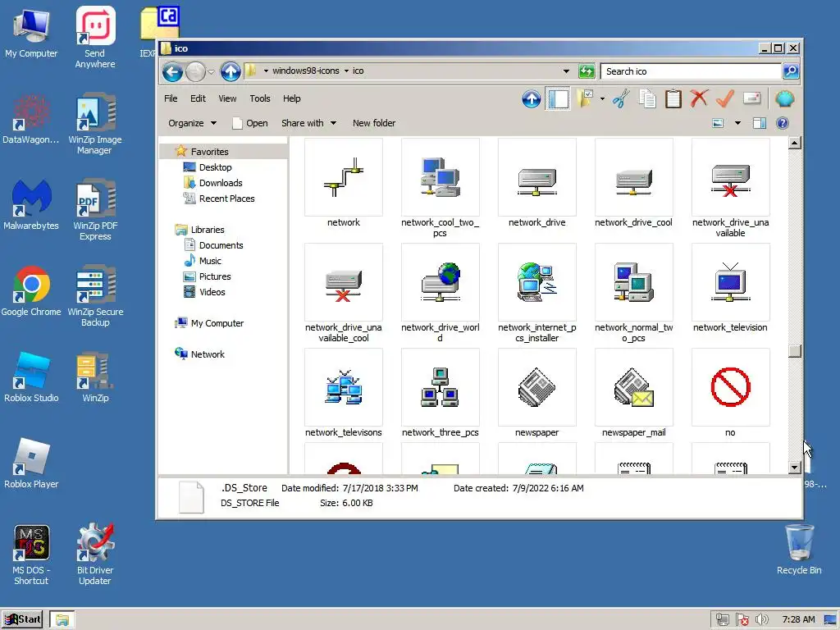Select the newspaper_mail file
The height and width of the screenshot is (630, 840).
click(634, 393)
